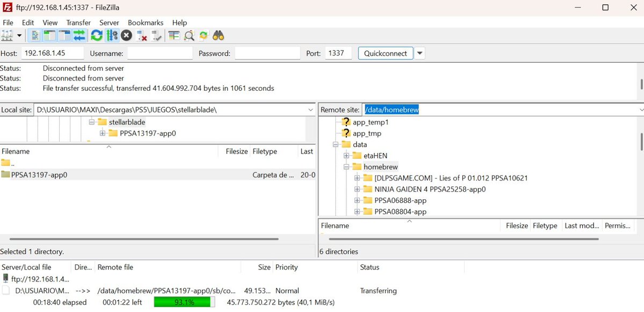The width and height of the screenshot is (644, 312).
Task: Toggle the message log display
Action: tap(35, 36)
